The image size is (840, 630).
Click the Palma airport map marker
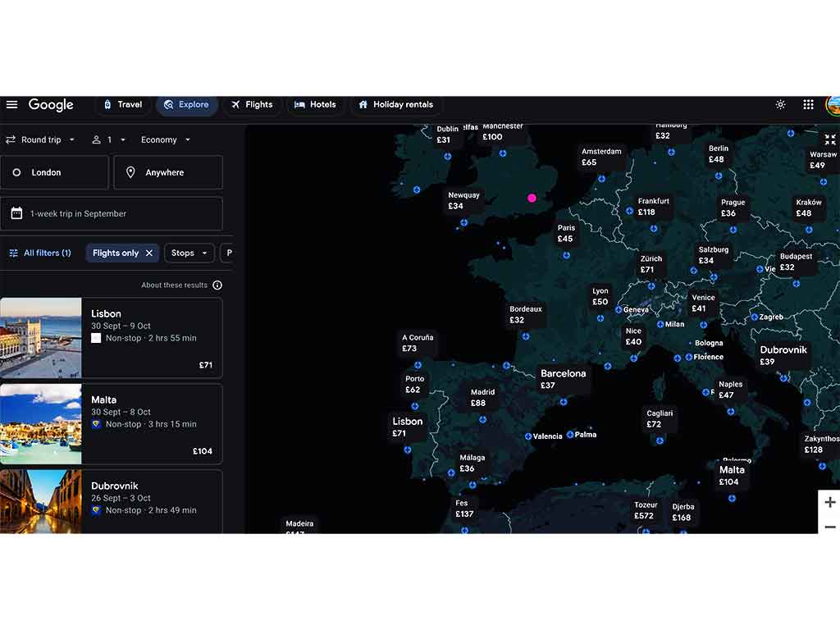(x=570, y=435)
